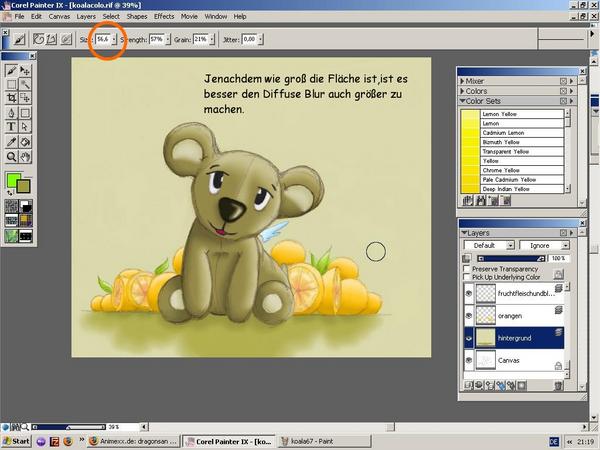Select the additional olive color swatch

[24, 187]
